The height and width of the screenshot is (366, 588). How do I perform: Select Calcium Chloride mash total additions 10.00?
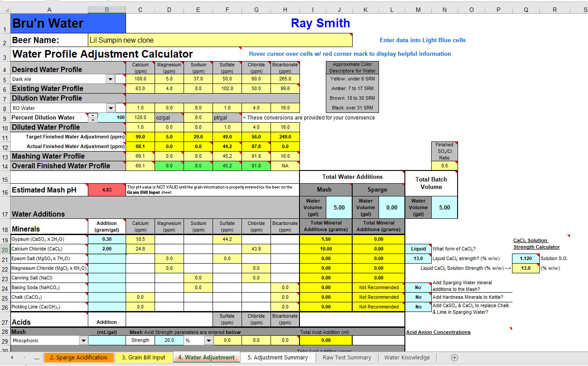point(326,249)
